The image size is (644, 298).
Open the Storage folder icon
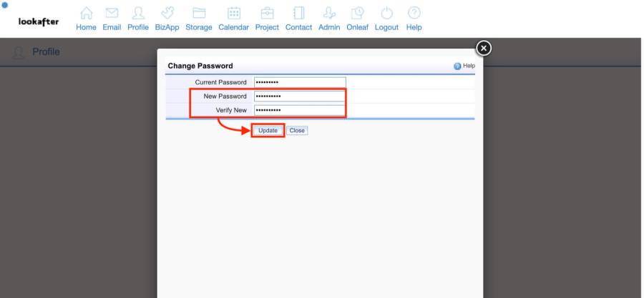199,14
